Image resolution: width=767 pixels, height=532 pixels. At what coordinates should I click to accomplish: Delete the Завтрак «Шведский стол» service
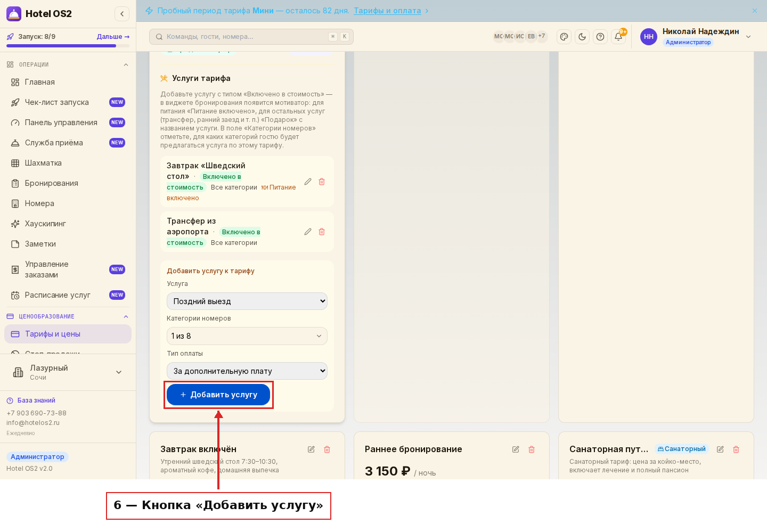pos(322,182)
